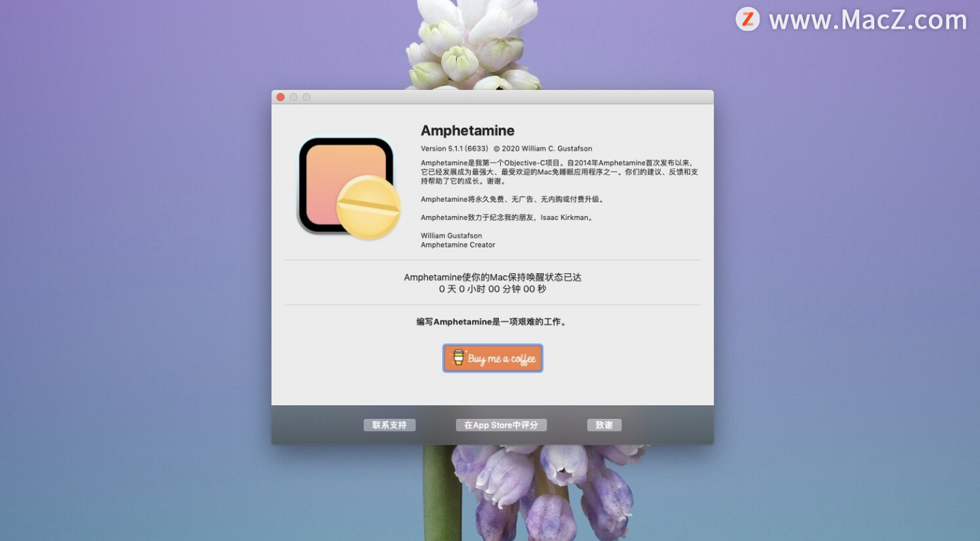Click the line mentioning Isaac Kirkman
Image resolution: width=980 pixels, height=541 pixels.
tap(507, 218)
